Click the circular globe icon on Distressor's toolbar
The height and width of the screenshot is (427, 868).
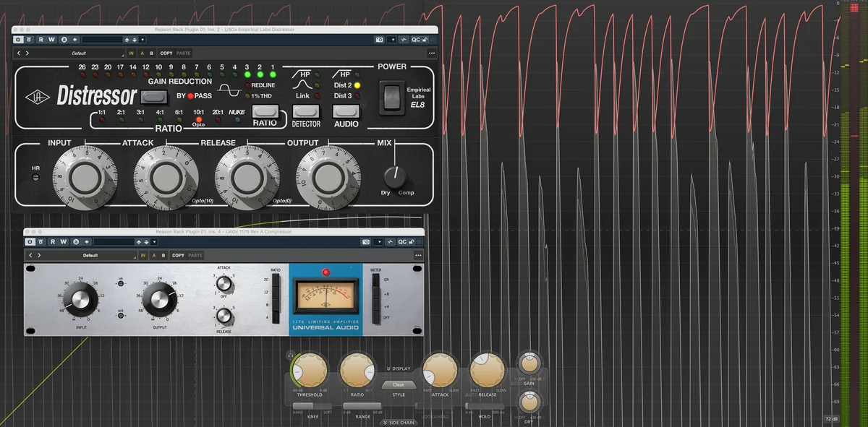click(x=63, y=40)
